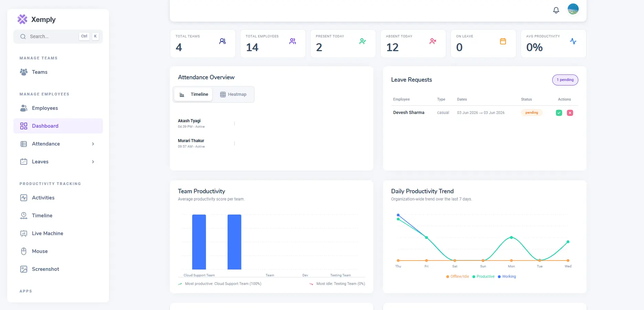Expand the Leaves submenu chevron
644x310 pixels.
(x=93, y=162)
